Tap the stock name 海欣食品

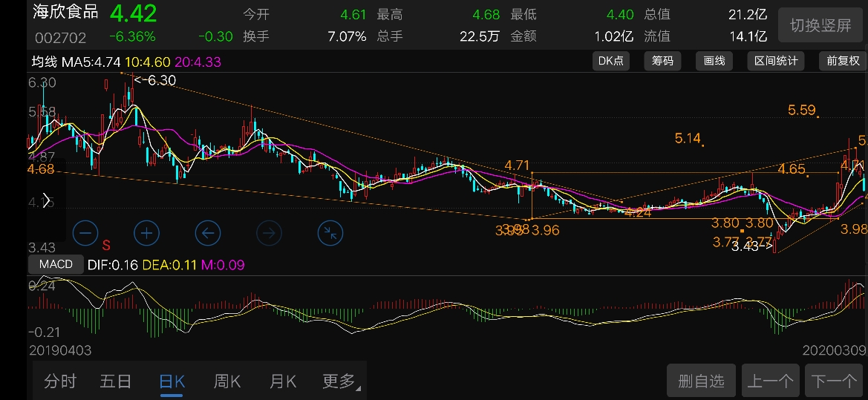pos(66,12)
